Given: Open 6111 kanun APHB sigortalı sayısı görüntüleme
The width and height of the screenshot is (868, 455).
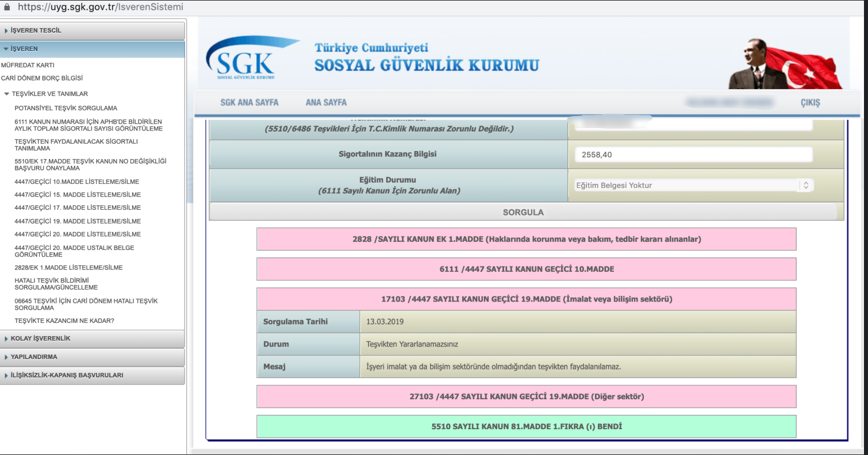Looking at the screenshot, I should coord(89,125).
